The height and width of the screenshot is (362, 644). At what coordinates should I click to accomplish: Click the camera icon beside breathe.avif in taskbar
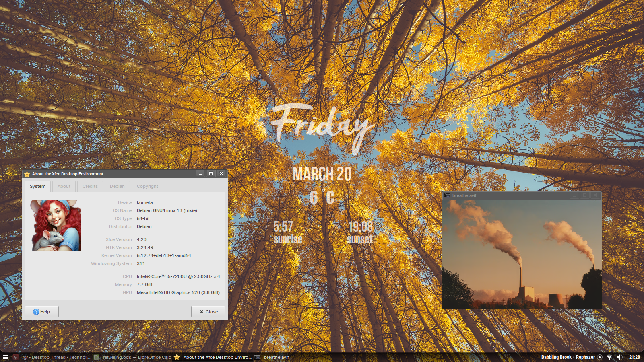pos(257,357)
